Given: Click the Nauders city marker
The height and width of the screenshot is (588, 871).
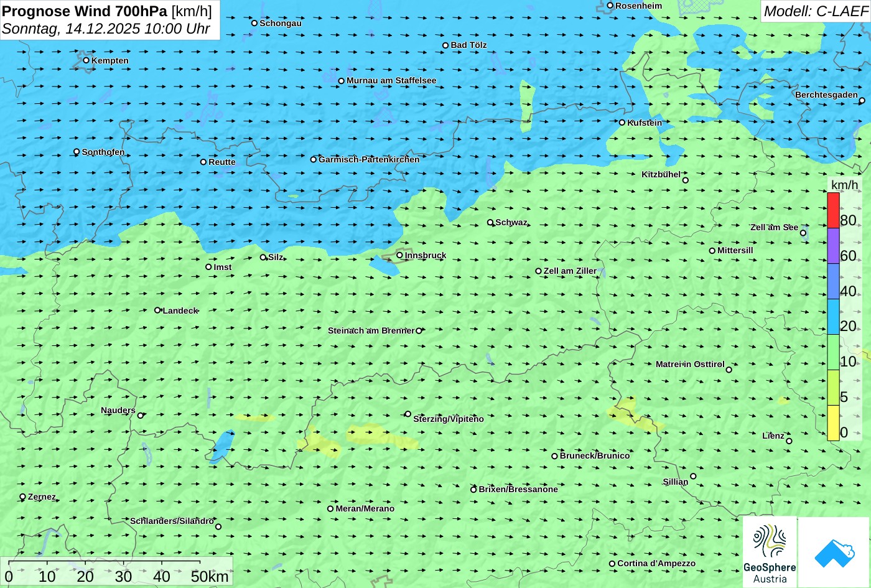Looking at the screenshot, I should [141, 416].
